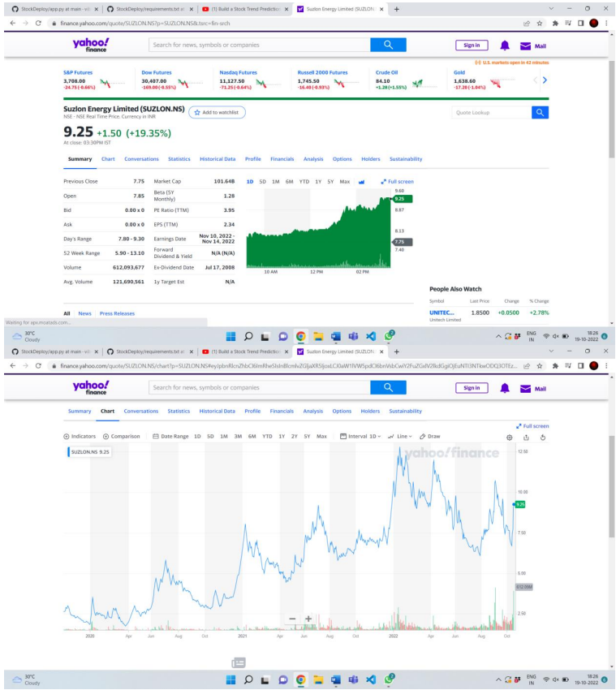Image resolution: width=616 pixels, height=690 pixels.
Task: Expand the Line chart type dropdown
Action: point(400,437)
